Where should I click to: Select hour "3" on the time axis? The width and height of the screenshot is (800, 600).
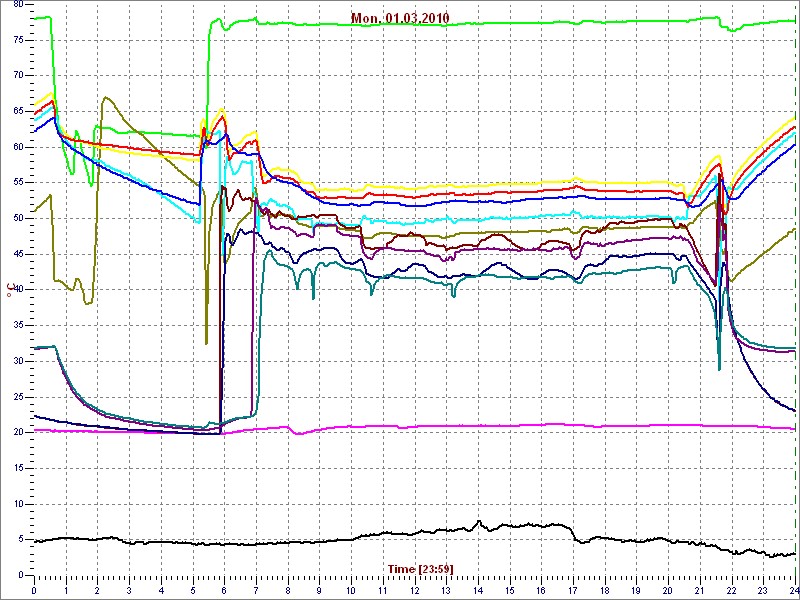point(130,590)
